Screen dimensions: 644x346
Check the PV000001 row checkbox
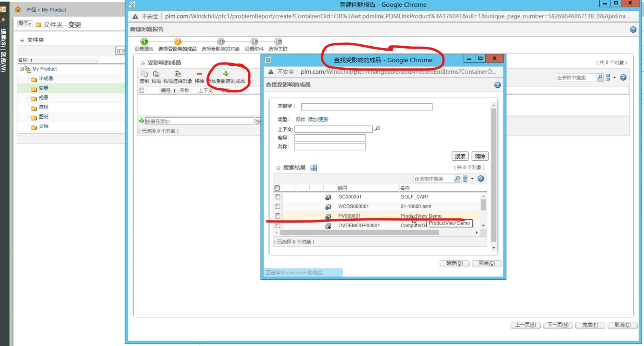click(x=277, y=216)
